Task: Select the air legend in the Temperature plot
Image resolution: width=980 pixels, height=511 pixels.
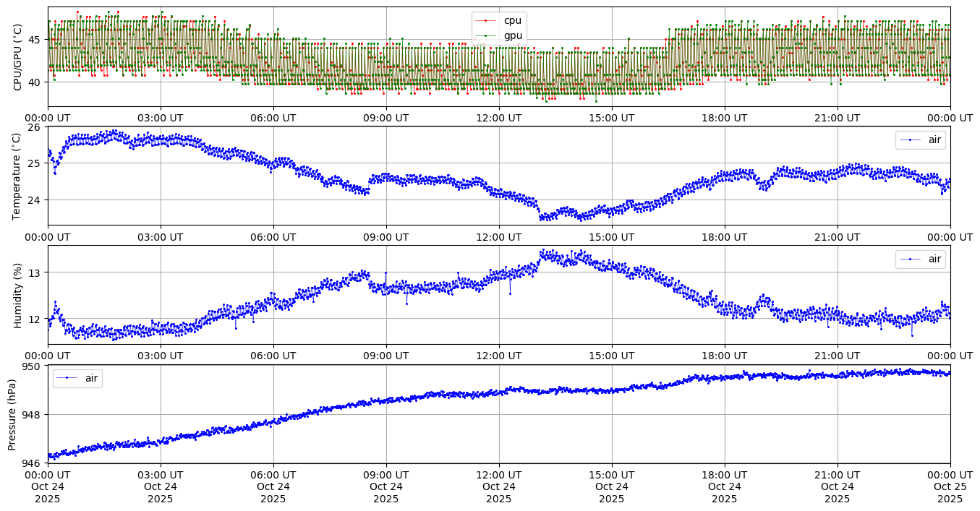Action: pyautogui.click(x=921, y=140)
